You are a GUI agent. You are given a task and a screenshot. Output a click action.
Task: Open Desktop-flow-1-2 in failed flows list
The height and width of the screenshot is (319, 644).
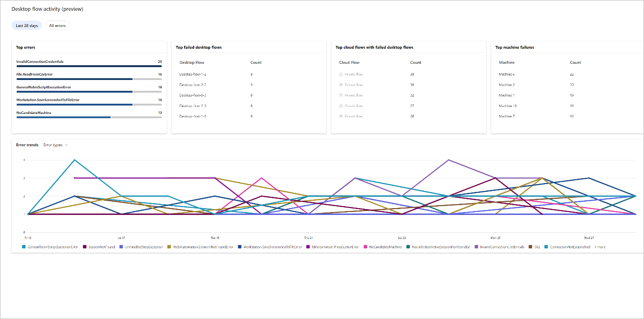[192, 74]
